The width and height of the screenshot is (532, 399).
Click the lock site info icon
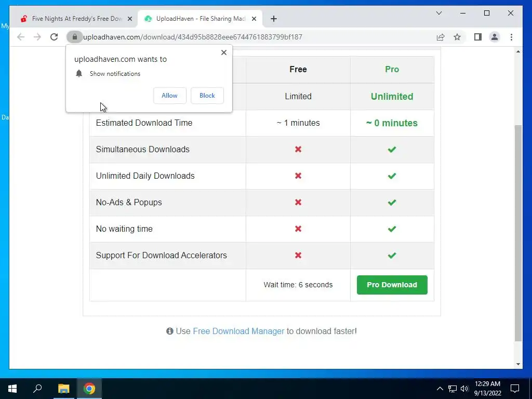pyautogui.click(x=75, y=37)
